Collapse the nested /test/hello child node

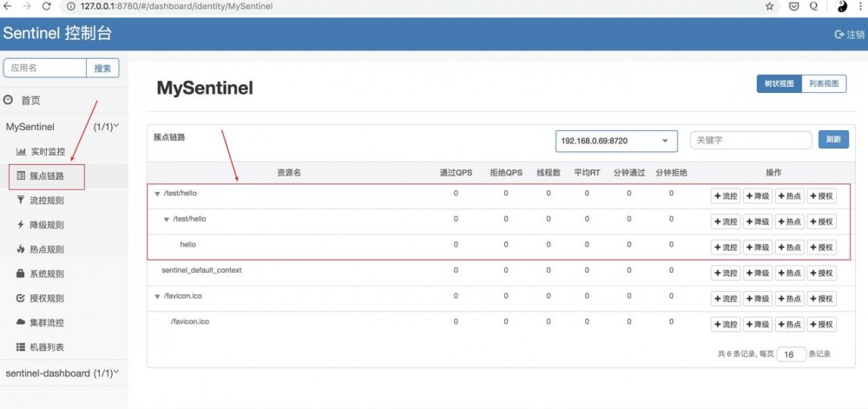pyautogui.click(x=166, y=219)
